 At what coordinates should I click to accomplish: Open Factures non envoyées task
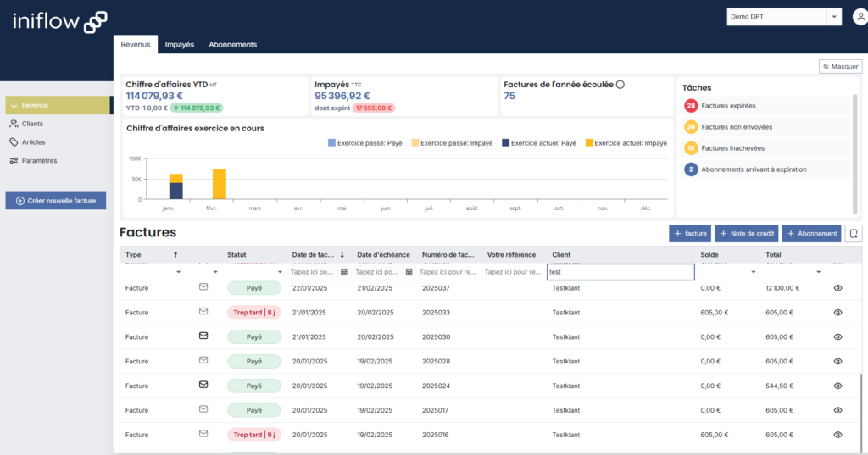[766, 127]
